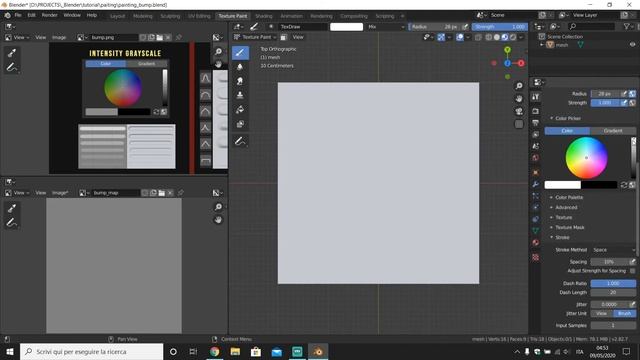Switch to wireframe viewport shading
Screen dimensions: 640x360
(489, 37)
